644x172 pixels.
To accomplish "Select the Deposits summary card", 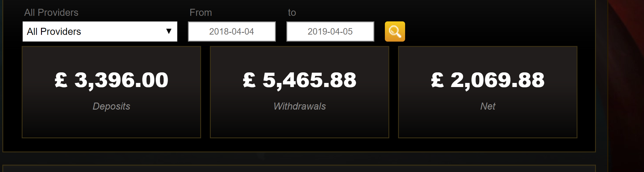I will pos(111,92).
